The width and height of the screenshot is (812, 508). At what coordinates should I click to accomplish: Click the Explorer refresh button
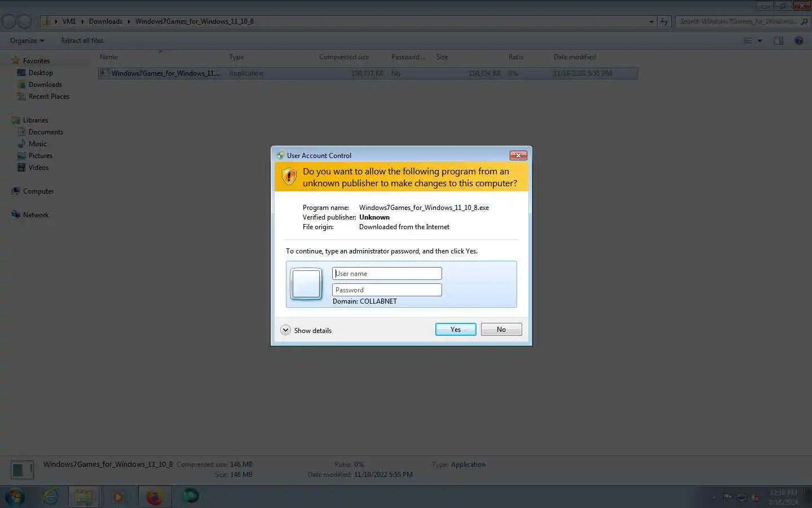(x=664, y=21)
